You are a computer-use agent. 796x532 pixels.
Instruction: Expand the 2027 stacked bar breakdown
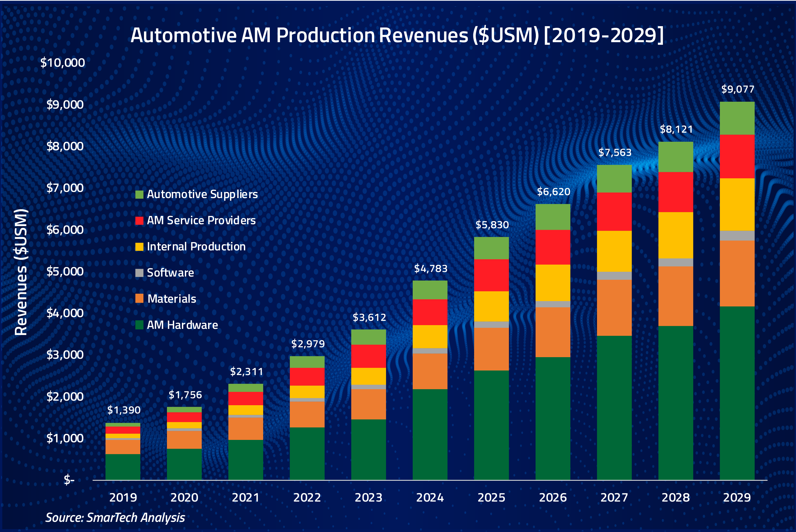[615, 339]
